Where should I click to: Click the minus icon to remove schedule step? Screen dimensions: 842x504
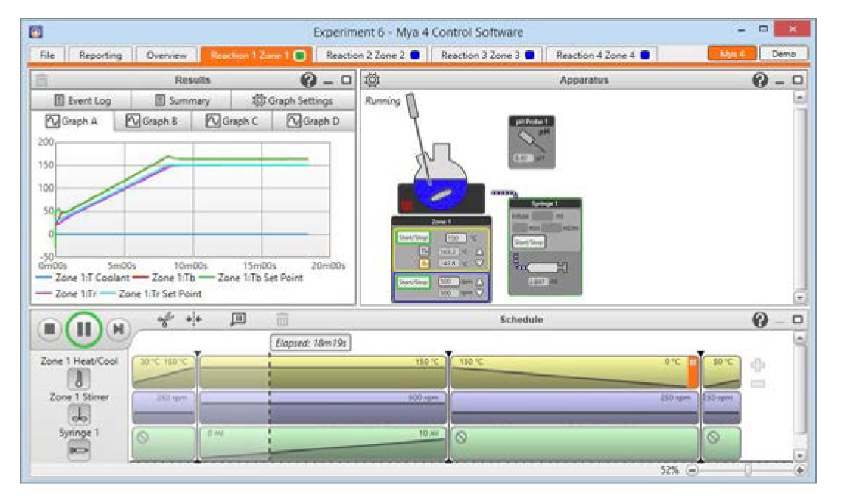[758, 384]
